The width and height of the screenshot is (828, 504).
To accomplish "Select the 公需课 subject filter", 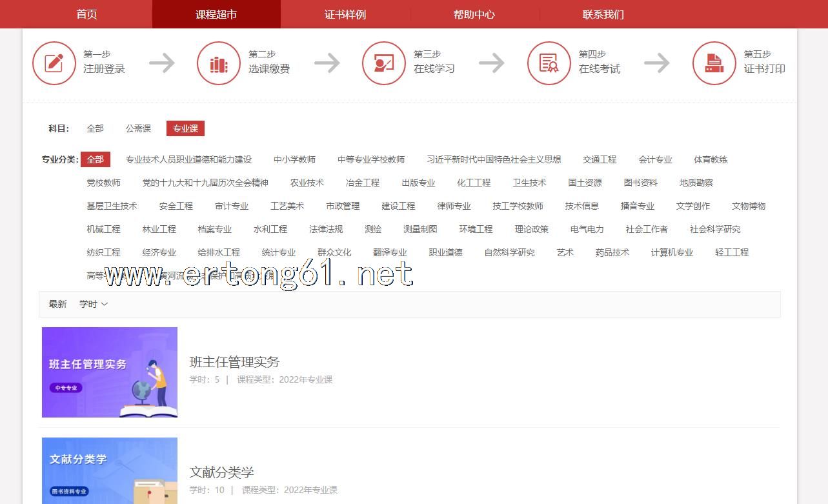I will [138, 128].
